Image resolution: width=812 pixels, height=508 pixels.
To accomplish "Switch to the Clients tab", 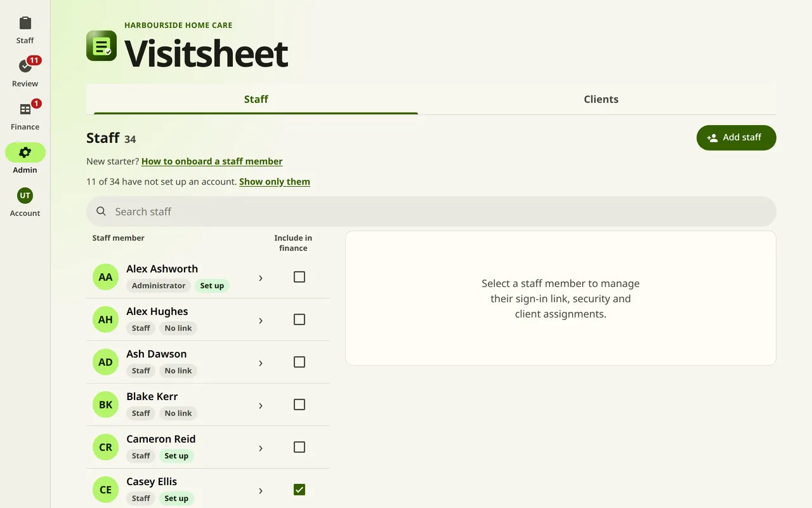I will coord(601,99).
